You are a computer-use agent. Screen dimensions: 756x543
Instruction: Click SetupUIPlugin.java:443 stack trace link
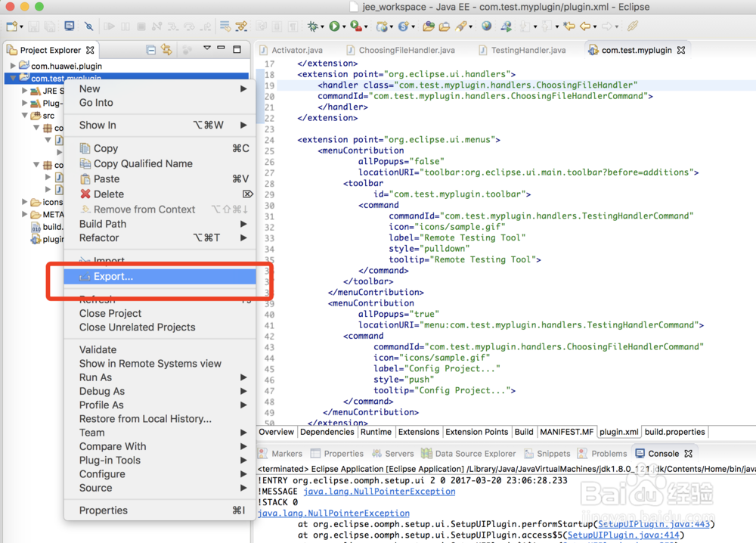(654, 524)
